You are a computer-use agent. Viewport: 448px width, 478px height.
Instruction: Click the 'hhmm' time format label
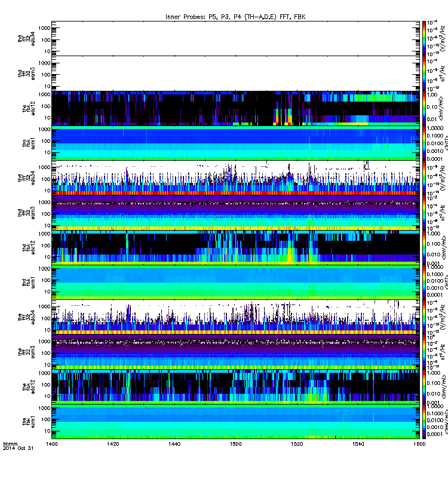tap(10, 444)
